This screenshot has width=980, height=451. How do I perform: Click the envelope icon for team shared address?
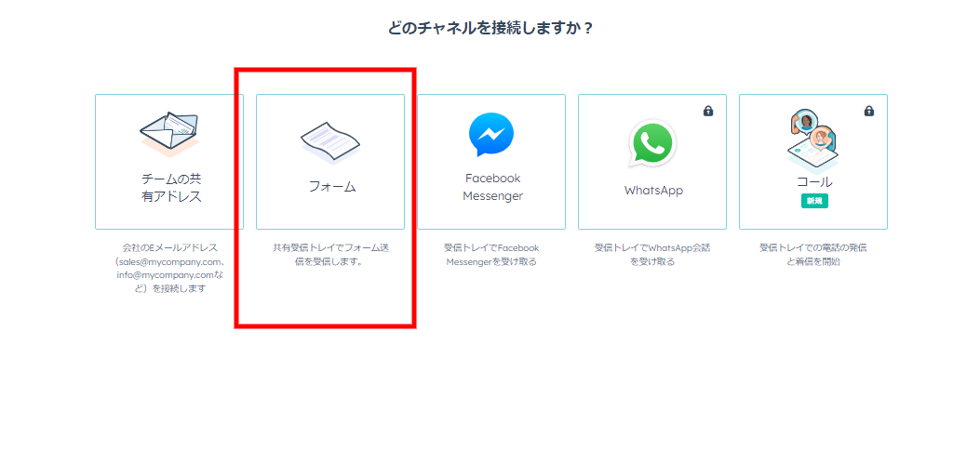click(169, 134)
